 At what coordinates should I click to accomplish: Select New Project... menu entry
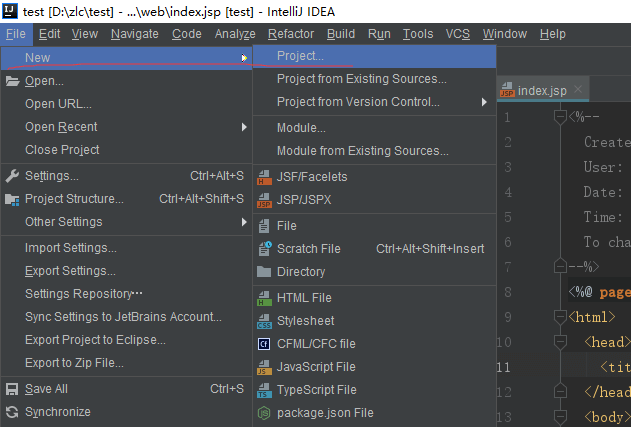pyautogui.click(x=300, y=56)
